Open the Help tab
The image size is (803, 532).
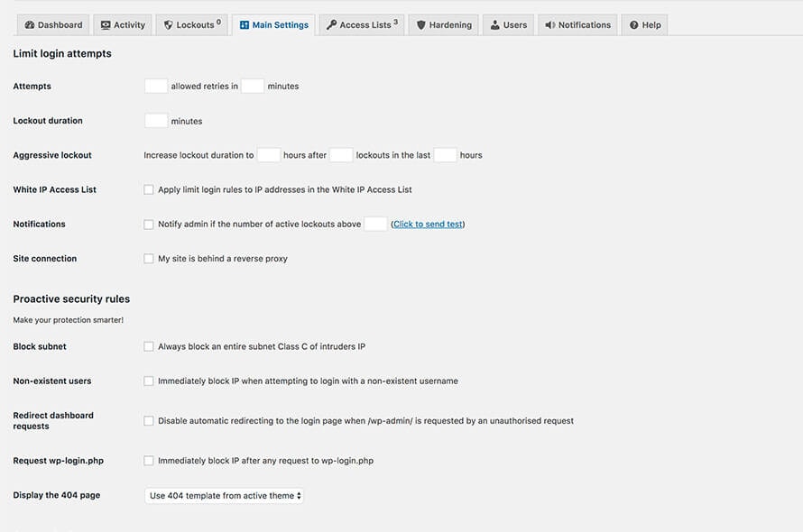coord(645,25)
